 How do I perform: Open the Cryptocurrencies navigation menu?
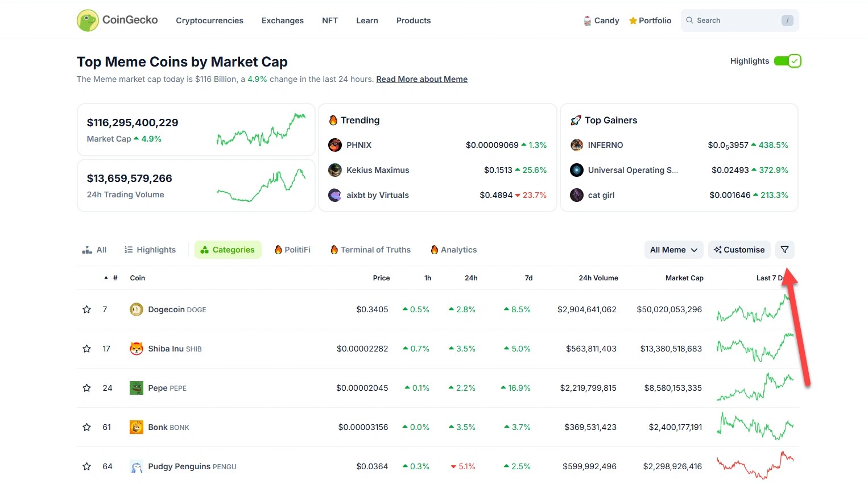(x=209, y=20)
